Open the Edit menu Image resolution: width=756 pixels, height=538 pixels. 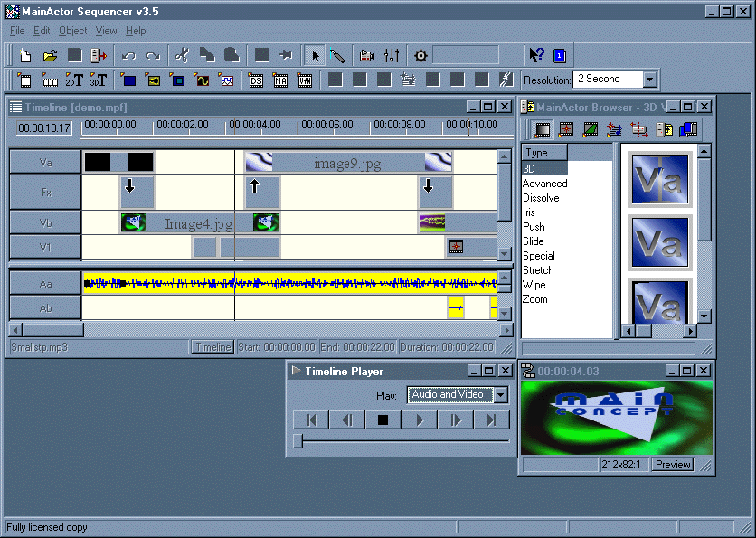pos(42,31)
